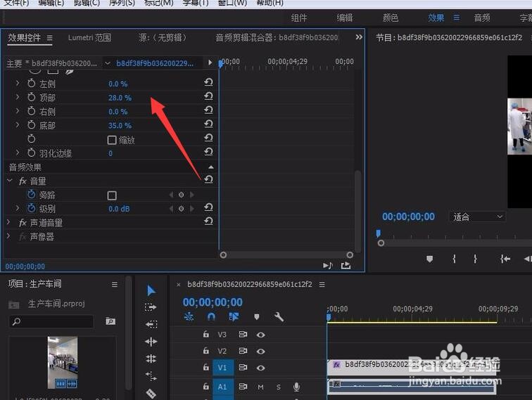The width and height of the screenshot is (532, 400).
Task: Toggle animation stopwatch for 底部
Action: (31, 124)
